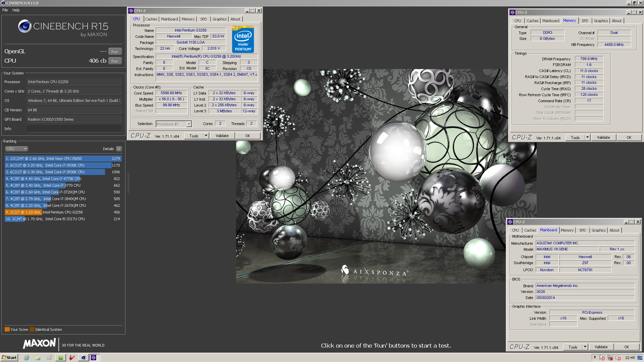This screenshot has width=644, height=362.
Task: Open the CPU ranking type dropdown
Action: [x=16, y=149]
